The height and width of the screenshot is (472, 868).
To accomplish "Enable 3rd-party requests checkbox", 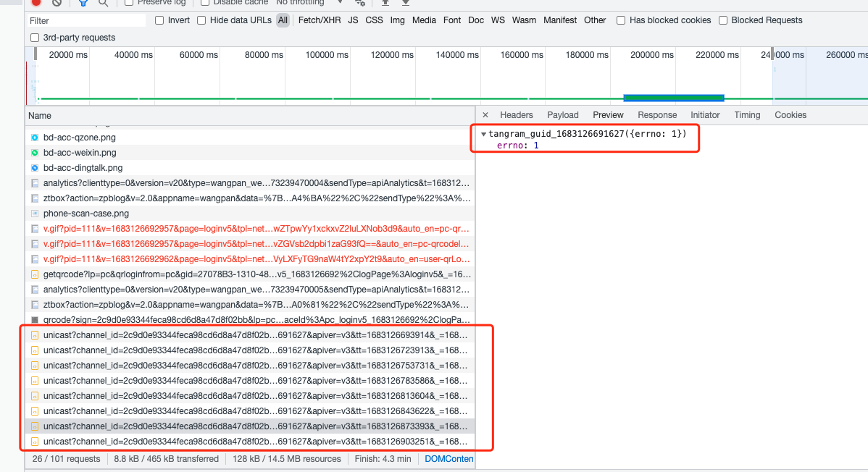I will [35, 38].
